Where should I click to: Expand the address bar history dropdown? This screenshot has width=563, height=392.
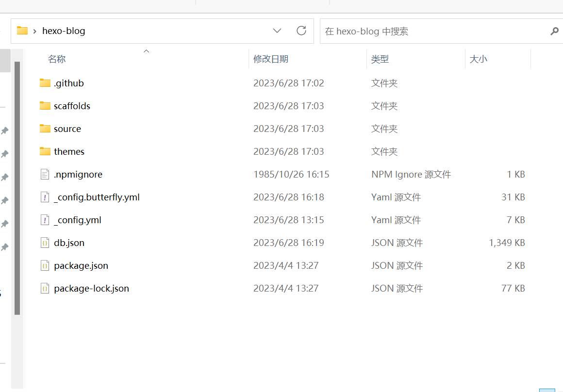(x=277, y=31)
